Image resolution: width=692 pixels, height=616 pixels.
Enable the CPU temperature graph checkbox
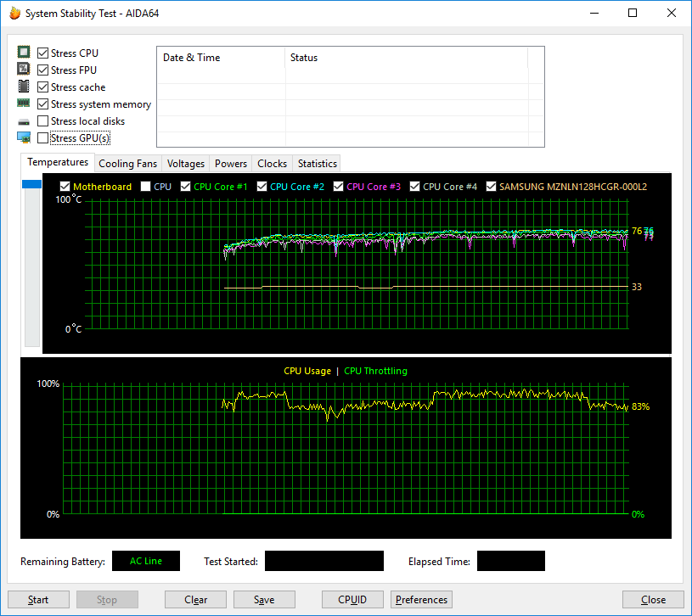pos(146,187)
